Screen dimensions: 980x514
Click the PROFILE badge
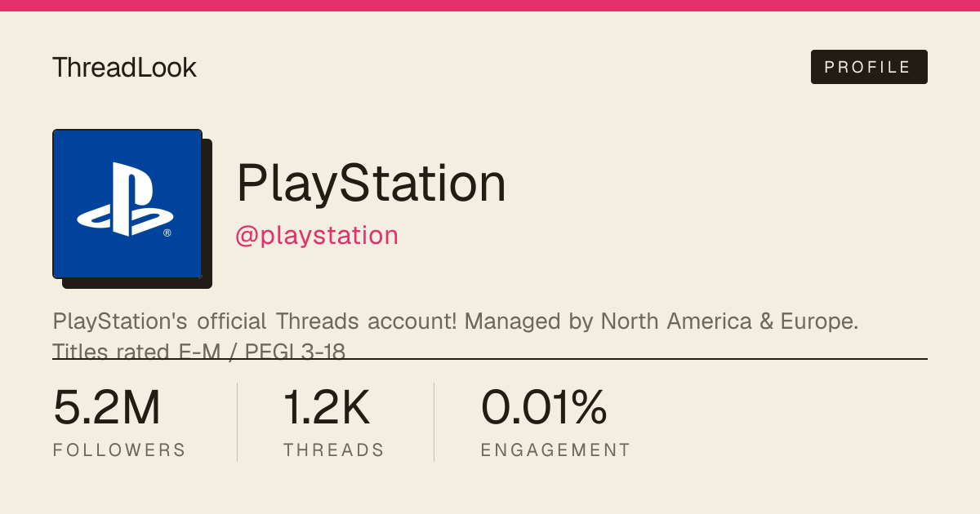pyautogui.click(x=869, y=67)
